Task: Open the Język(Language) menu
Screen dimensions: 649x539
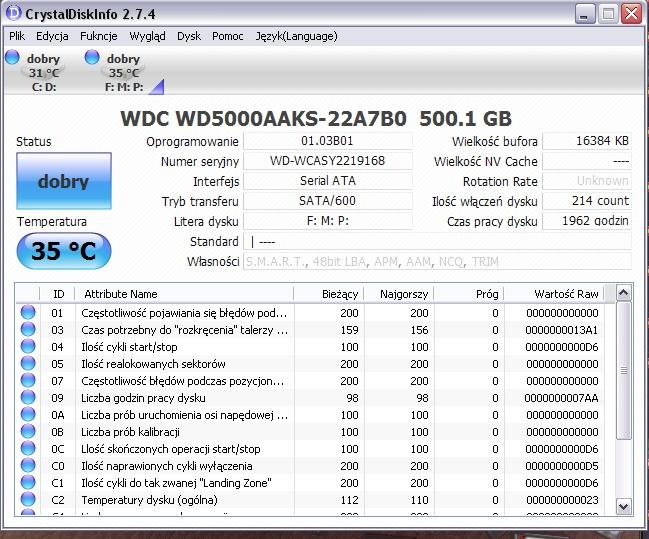Action: (x=296, y=36)
